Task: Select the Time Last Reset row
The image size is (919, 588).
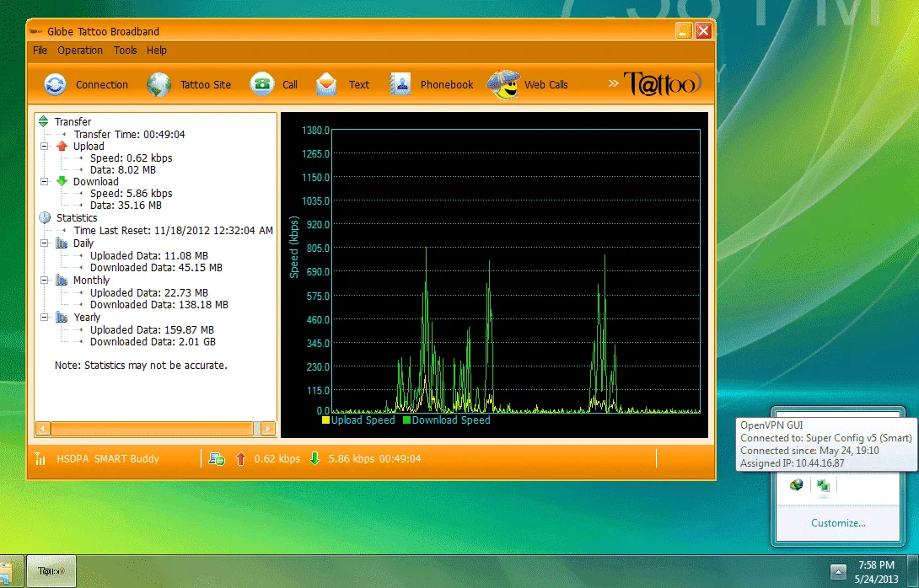Action: click(x=173, y=230)
